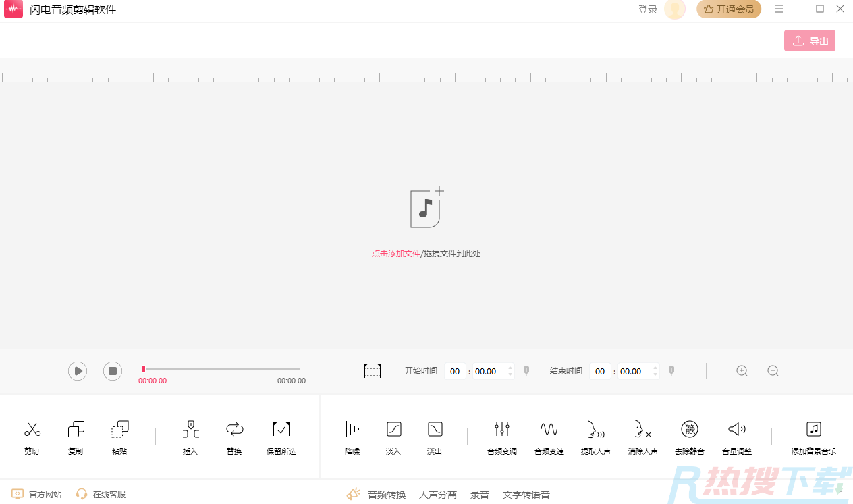The width and height of the screenshot is (853, 504).
Task: Click the 导出 export button
Action: click(x=809, y=40)
